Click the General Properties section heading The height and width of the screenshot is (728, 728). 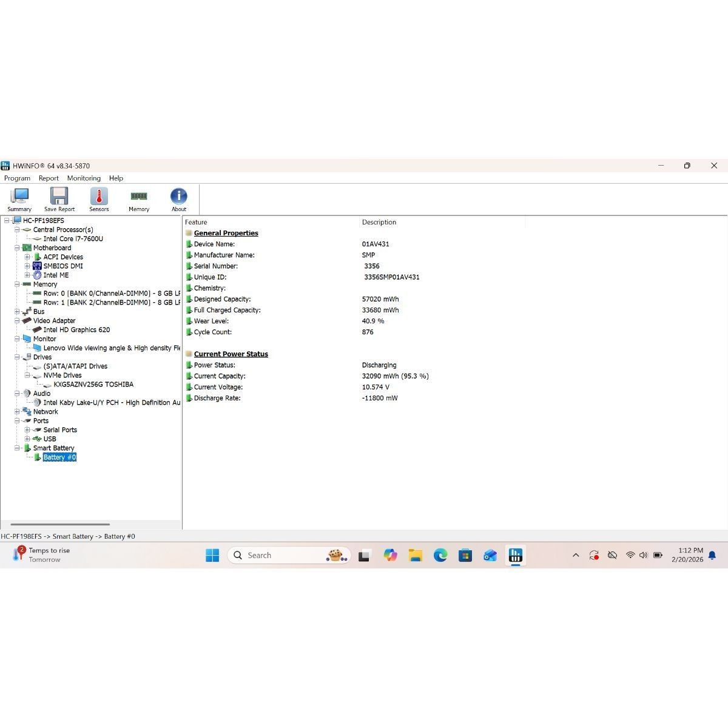point(226,233)
